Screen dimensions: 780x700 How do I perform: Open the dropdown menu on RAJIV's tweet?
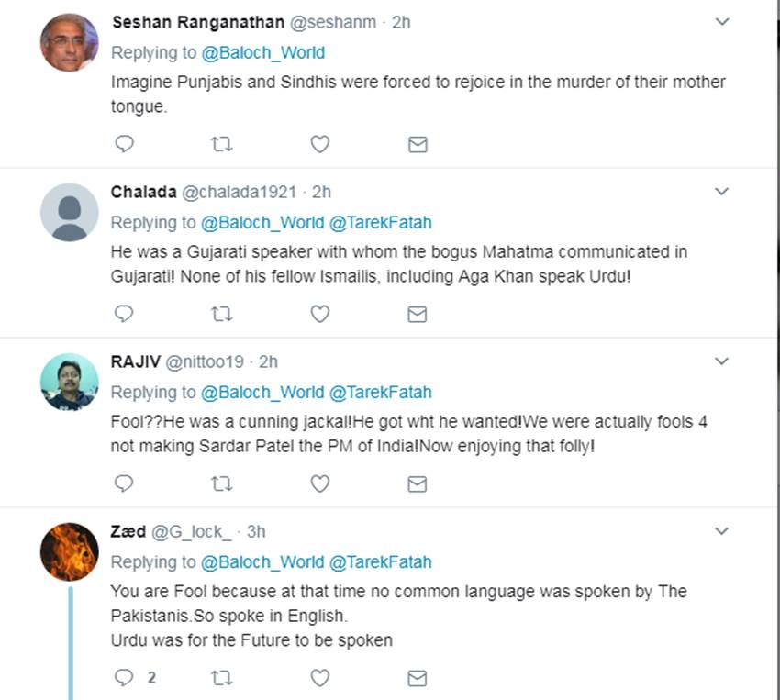722,361
